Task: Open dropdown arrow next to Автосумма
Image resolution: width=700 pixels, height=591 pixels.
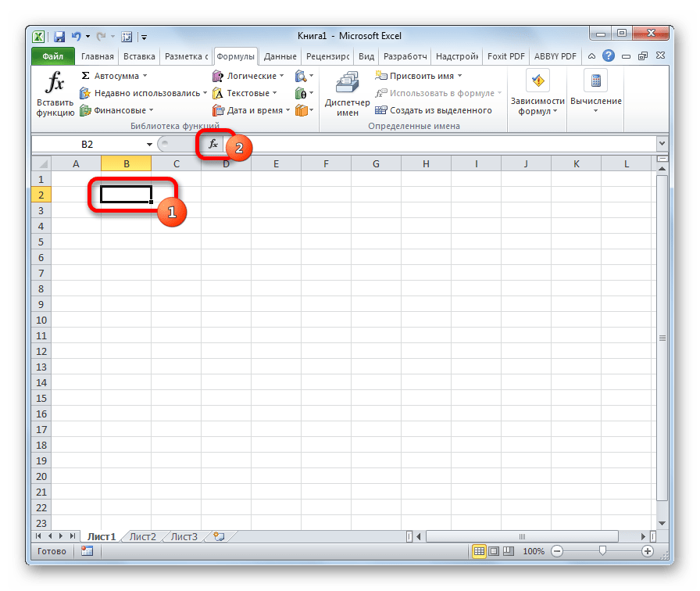Action: click(145, 76)
